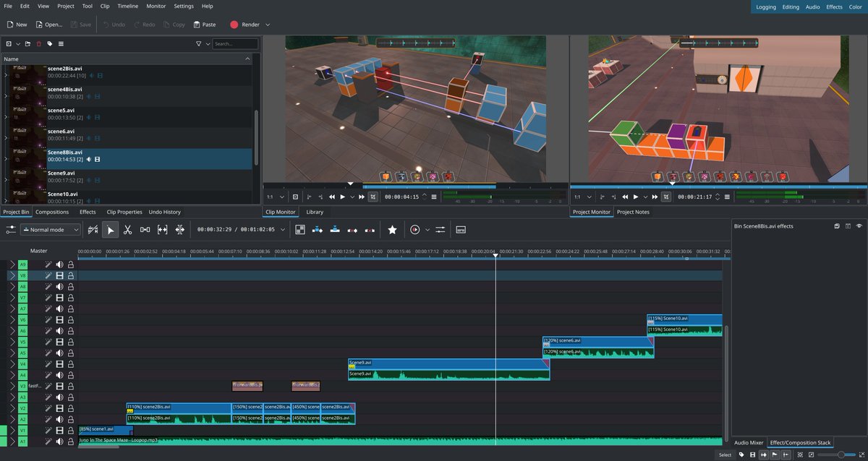This screenshot has height=461, width=868.
Task: Click Insert clip zone in timeline icon
Action: (x=318, y=230)
